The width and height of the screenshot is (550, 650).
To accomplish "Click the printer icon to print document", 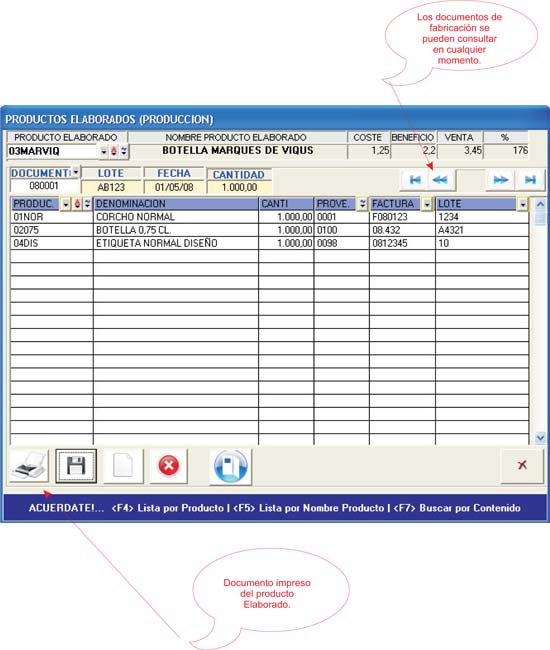I will [x=29, y=466].
